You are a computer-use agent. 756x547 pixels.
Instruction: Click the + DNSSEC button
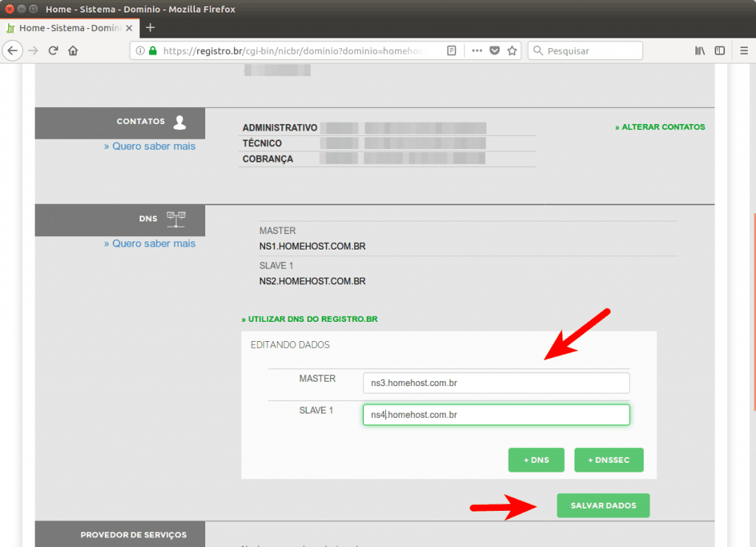click(x=608, y=460)
